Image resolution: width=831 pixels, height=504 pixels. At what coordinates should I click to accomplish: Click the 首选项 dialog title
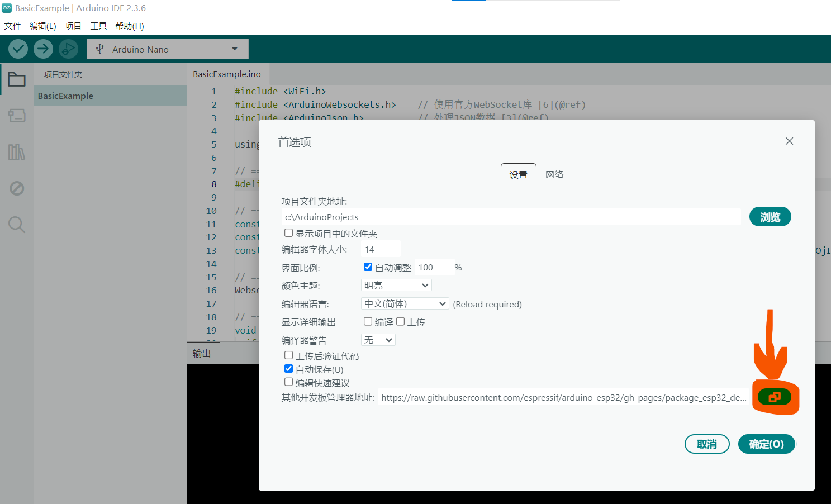point(295,142)
